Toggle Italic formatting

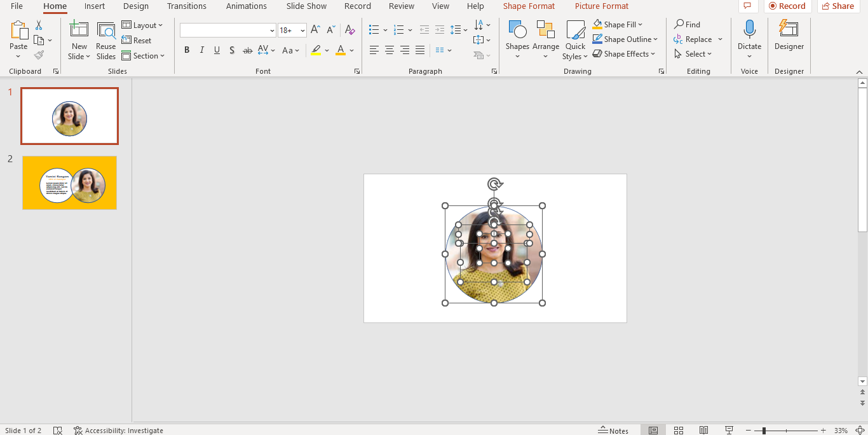point(201,50)
